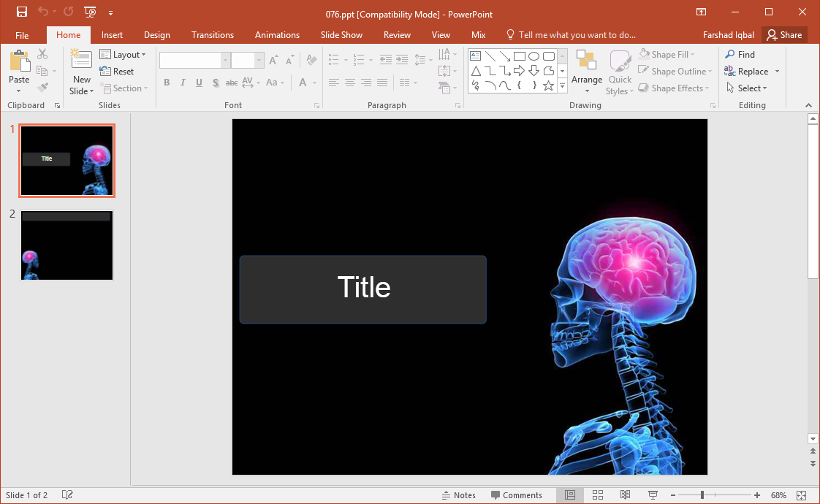Image resolution: width=820 pixels, height=504 pixels.
Task: Click the Share button
Action: [x=784, y=35]
